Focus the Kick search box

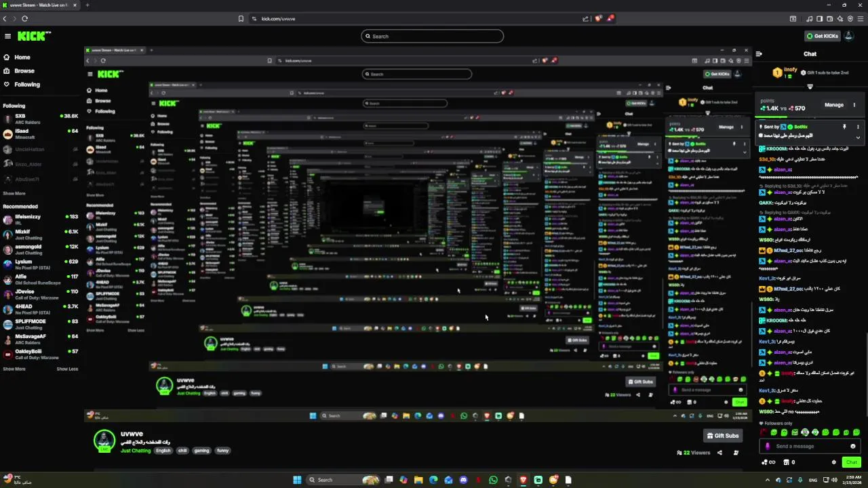click(433, 37)
